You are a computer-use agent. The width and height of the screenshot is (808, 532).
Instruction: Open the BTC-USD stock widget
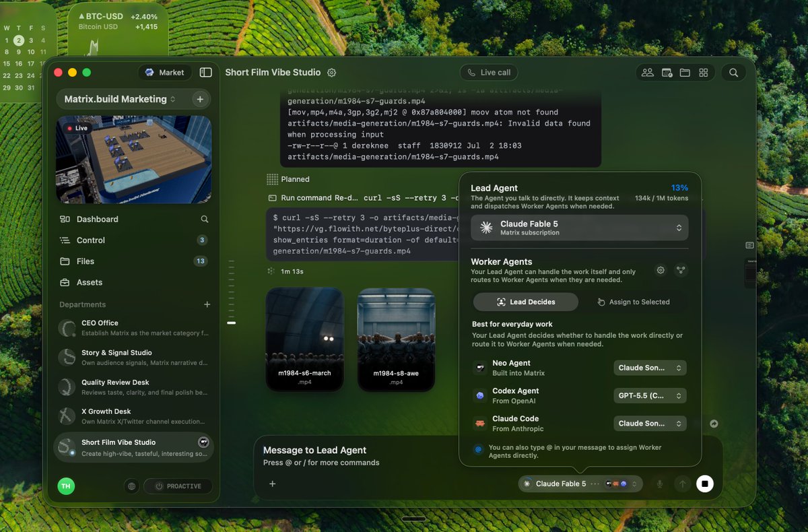click(x=118, y=30)
